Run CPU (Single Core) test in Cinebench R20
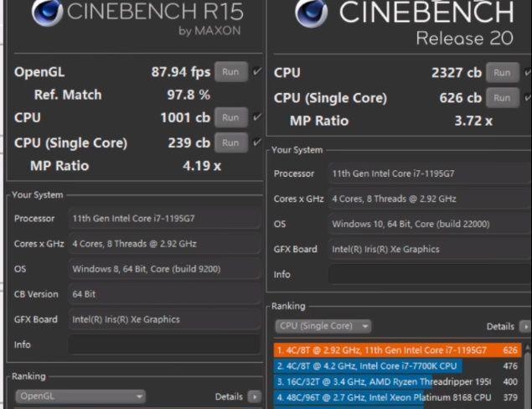Viewport: 532px width, 409px height. (x=502, y=98)
